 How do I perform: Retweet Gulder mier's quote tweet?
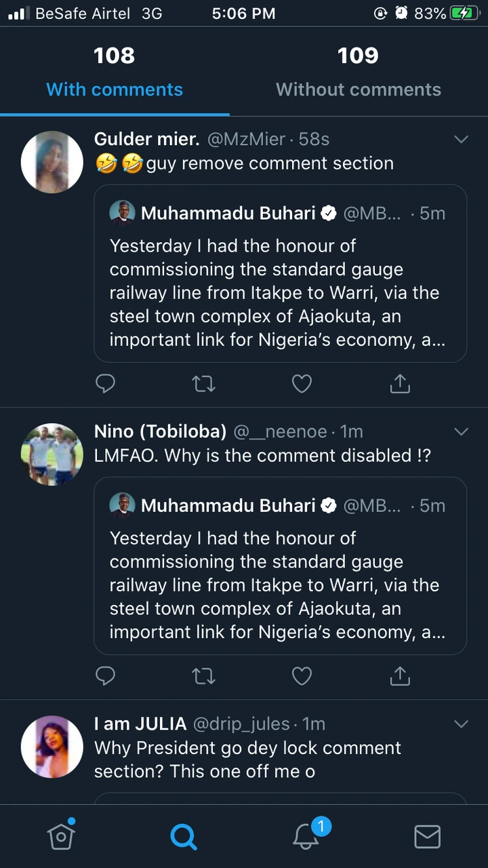203,384
